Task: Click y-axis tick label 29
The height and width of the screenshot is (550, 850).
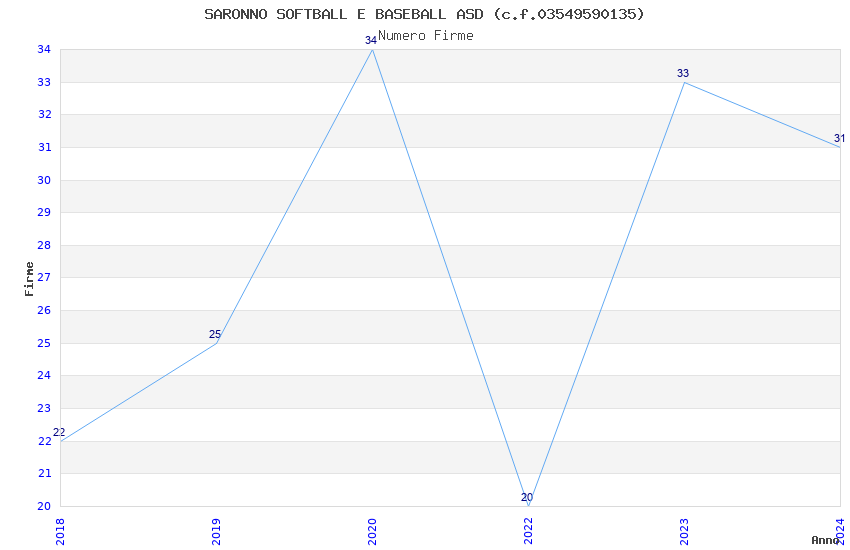Action: (44, 212)
